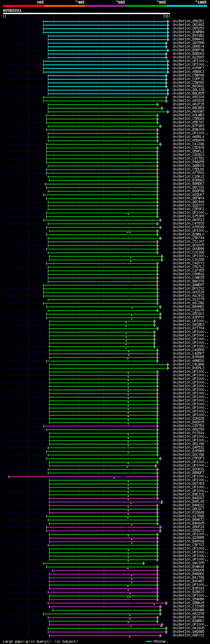The image size is (210, 644).
Task: Click the alignment arrowhead for UniRef100_A6SP23
Action: point(160,220)
